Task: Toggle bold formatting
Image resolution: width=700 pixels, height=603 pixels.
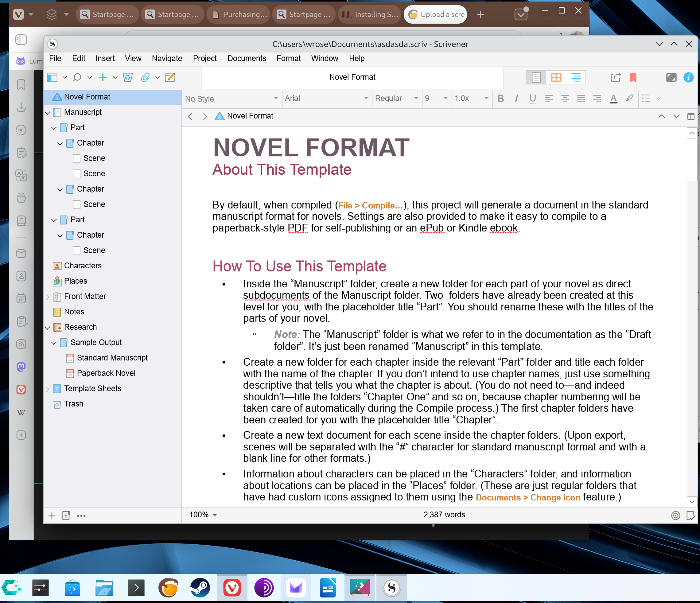Action: tap(501, 99)
